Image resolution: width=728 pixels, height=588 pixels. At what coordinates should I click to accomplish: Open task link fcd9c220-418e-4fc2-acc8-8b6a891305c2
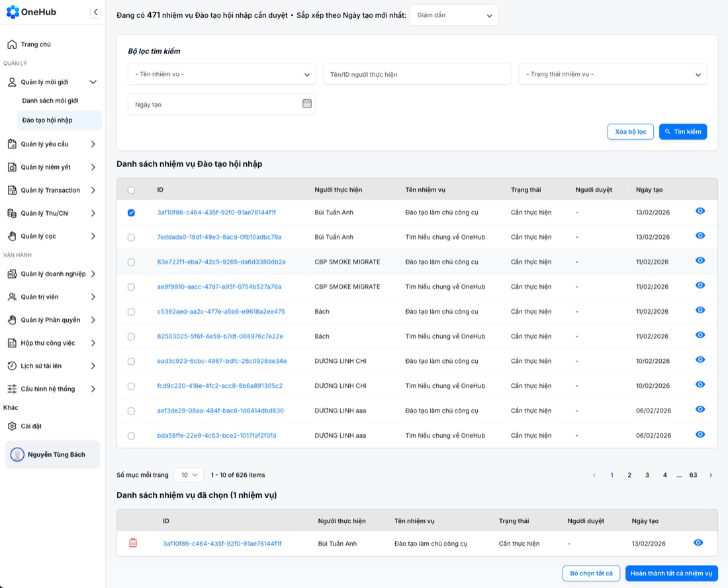(220, 386)
